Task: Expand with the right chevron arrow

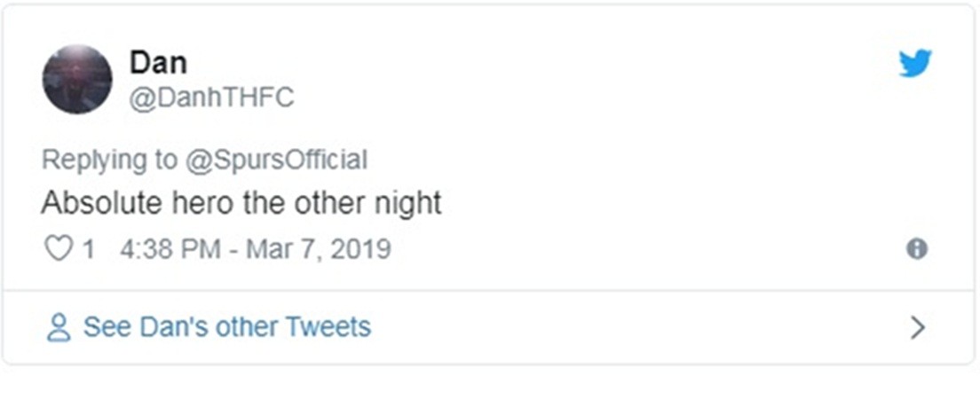Action: [x=918, y=328]
